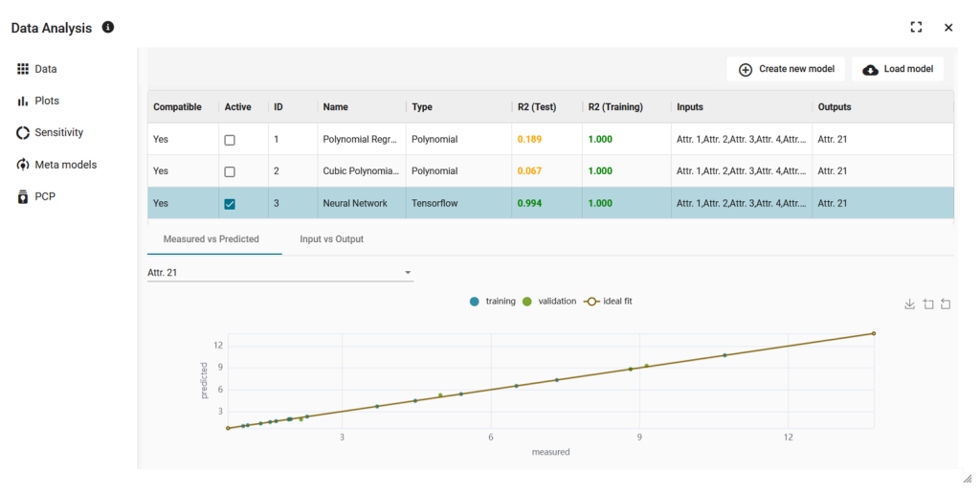The image size is (980, 495).
Task: Open the Data section in sidebar
Action: pyautogui.click(x=37, y=69)
